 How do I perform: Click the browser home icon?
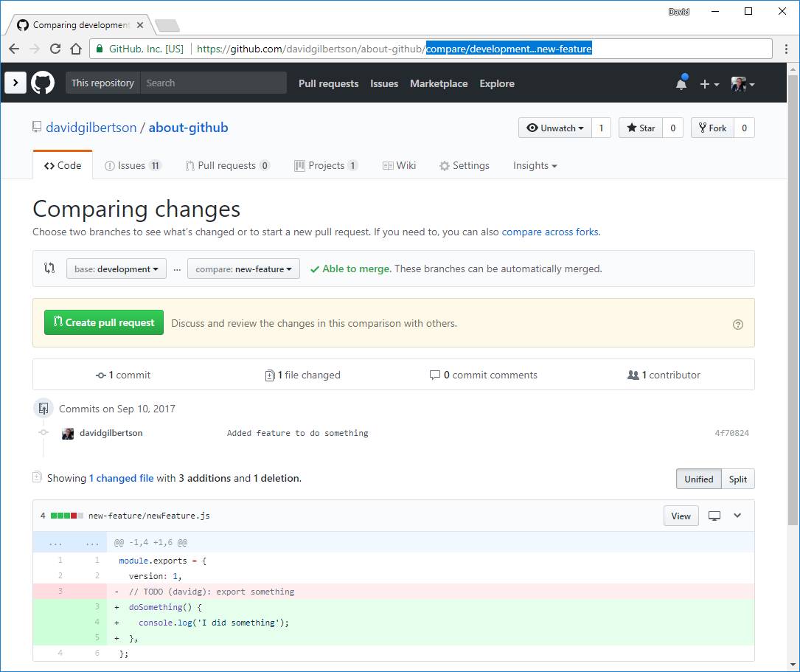click(x=76, y=49)
